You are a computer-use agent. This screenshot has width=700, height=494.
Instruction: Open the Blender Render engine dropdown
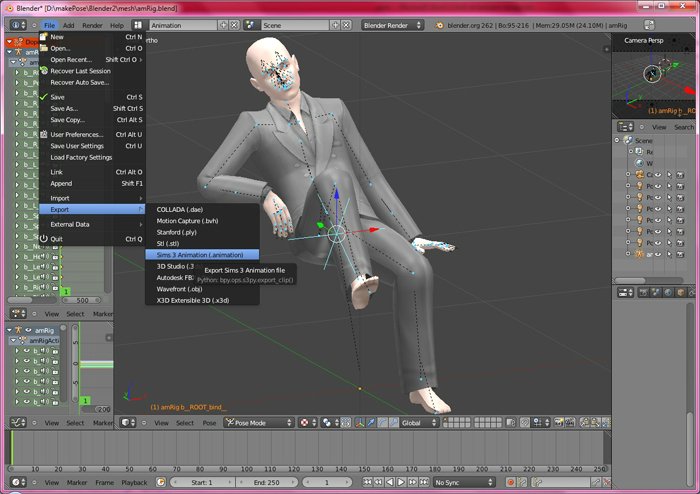[x=394, y=24]
